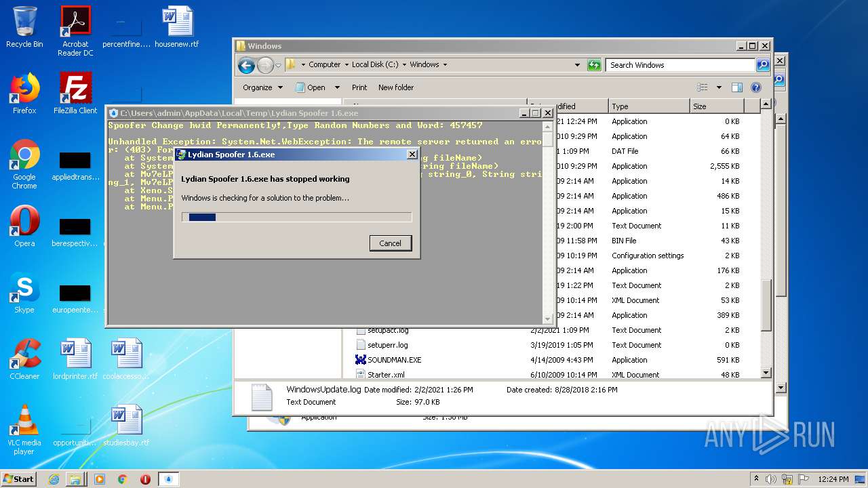This screenshot has height=488, width=868.
Task: Open lordprinter.rtf desktop file
Action: coord(75,359)
